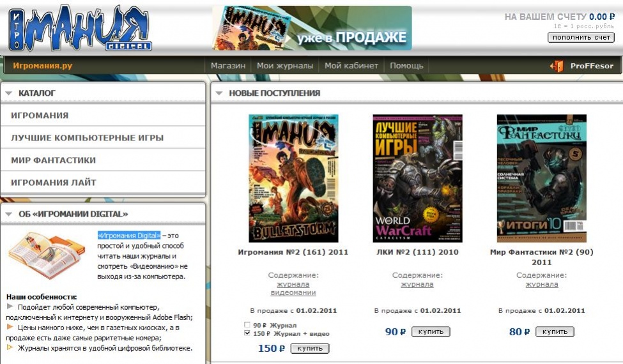Select ИГРОМАНИЯ in the catalog
This screenshot has height=364, width=623.
(103, 116)
